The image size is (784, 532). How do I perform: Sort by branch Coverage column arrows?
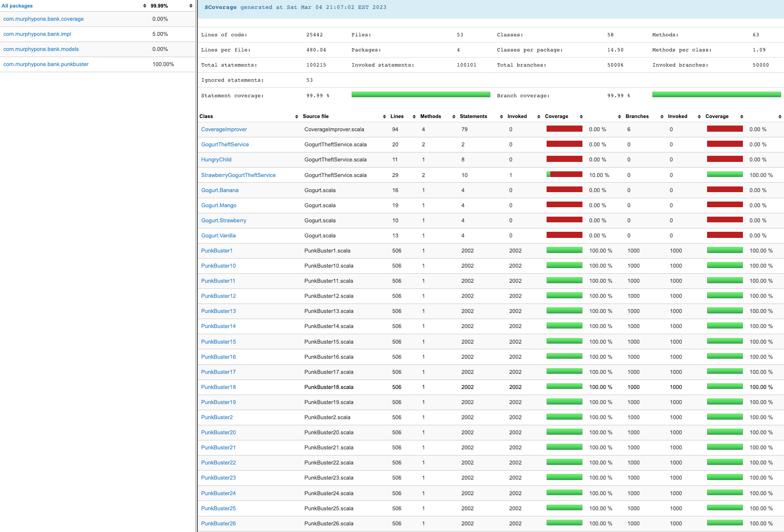click(x=742, y=117)
